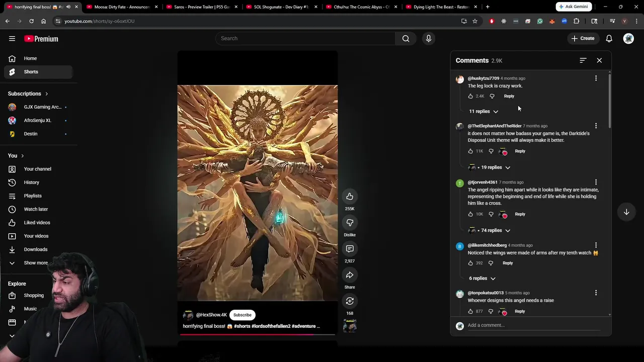644x362 pixels.
Task: Open options for @tjorvenh4361 comment
Action: click(596, 183)
